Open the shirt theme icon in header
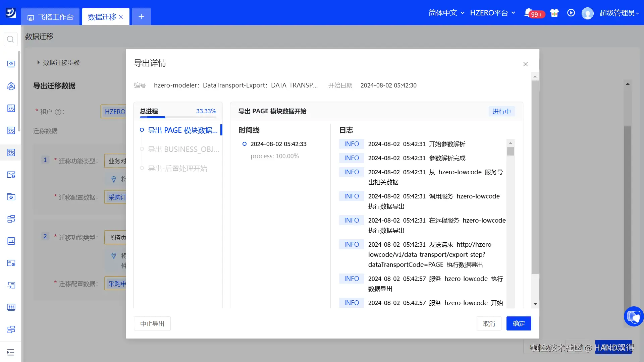 click(554, 13)
